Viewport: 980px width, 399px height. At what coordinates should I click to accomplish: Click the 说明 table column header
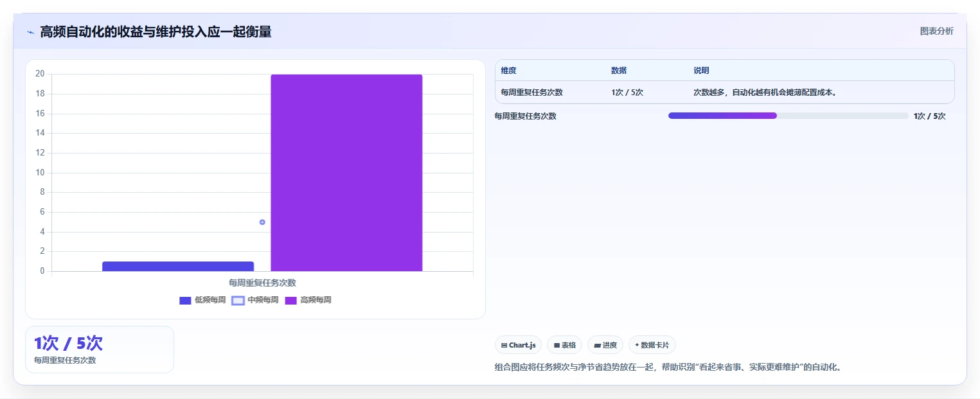[x=701, y=71]
